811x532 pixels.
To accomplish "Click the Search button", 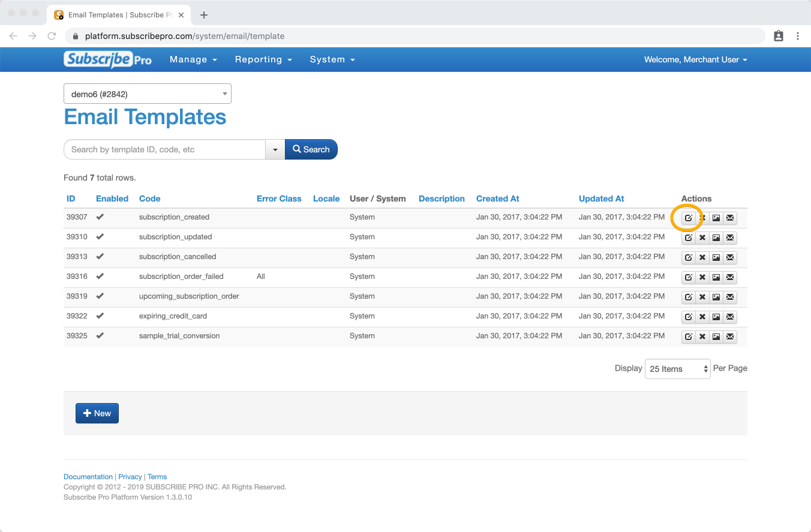I will 311,149.
